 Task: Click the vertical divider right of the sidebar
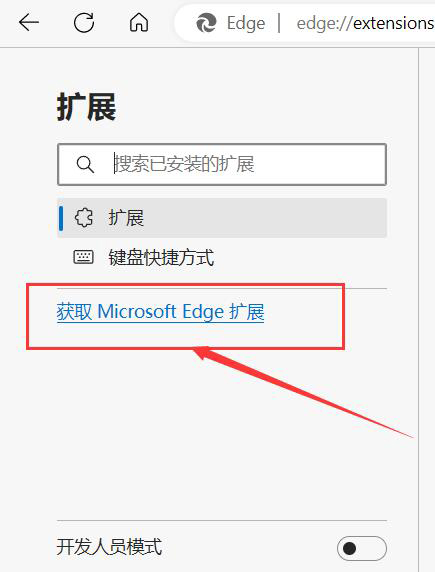tap(418, 309)
